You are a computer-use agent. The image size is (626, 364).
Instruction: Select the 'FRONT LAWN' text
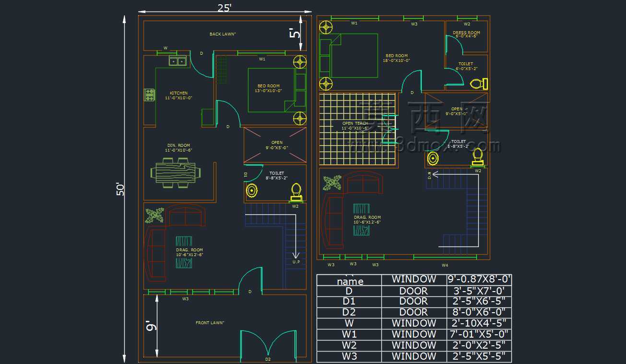pos(210,323)
